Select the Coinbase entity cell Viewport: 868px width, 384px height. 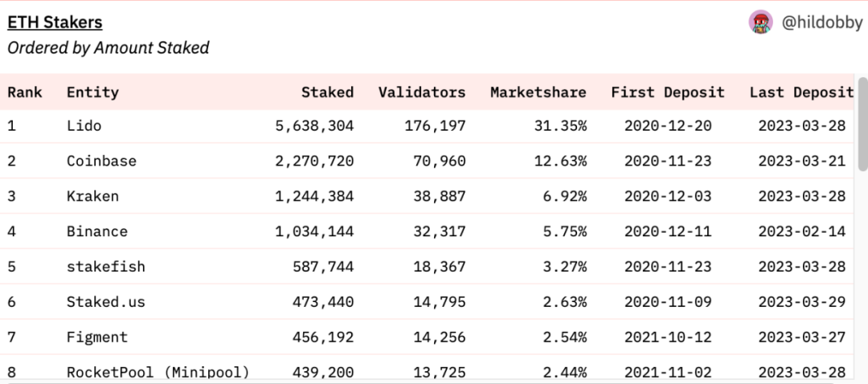pyautogui.click(x=101, y=161)
